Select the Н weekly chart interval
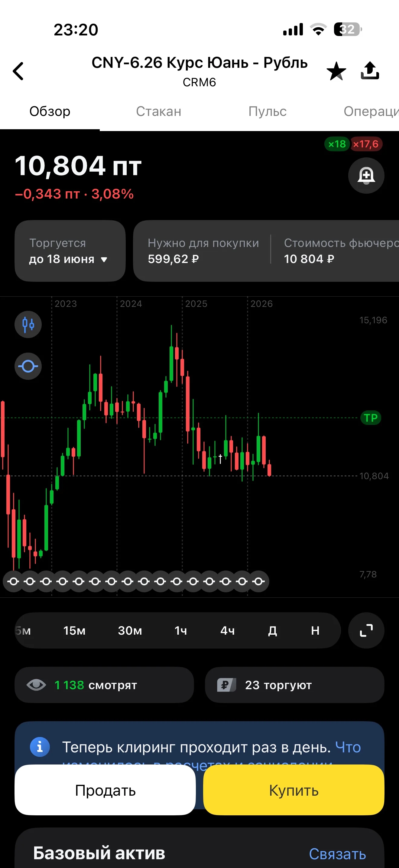This screenshot has width=399, height=868. click(315, 630)
